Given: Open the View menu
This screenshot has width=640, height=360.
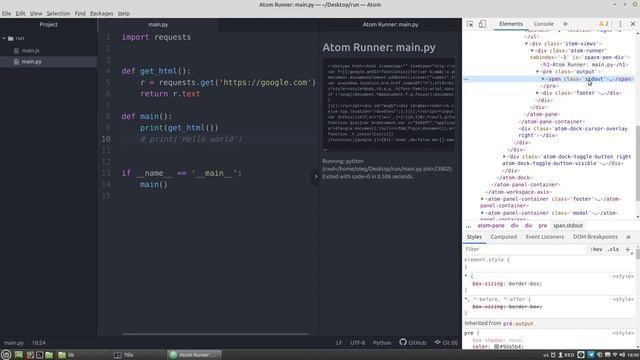Looking at the screenshot, I should coord(36,13).
